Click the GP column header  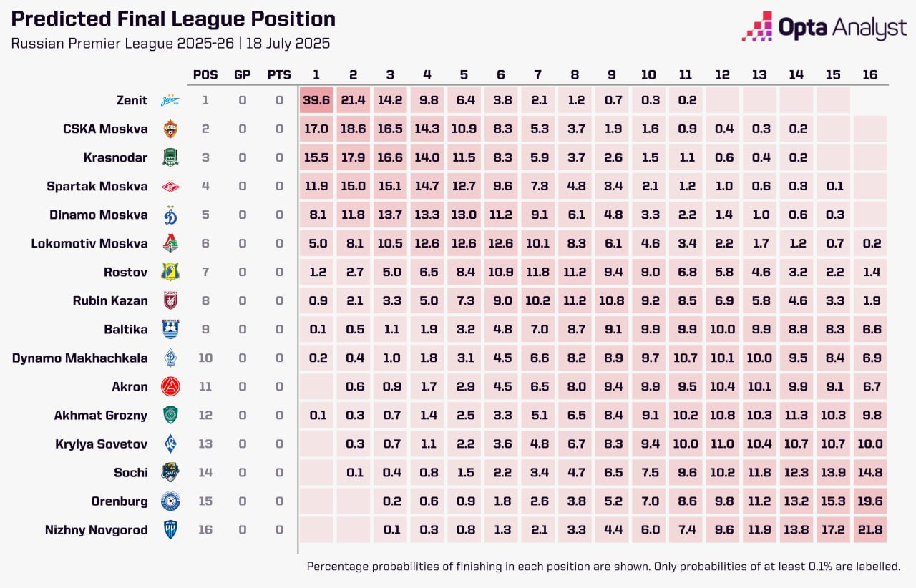tap(243, 75)
